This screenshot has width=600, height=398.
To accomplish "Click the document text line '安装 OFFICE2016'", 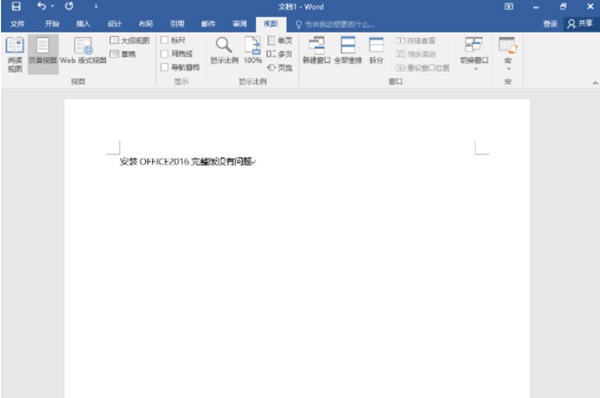I will pos(155,161).
